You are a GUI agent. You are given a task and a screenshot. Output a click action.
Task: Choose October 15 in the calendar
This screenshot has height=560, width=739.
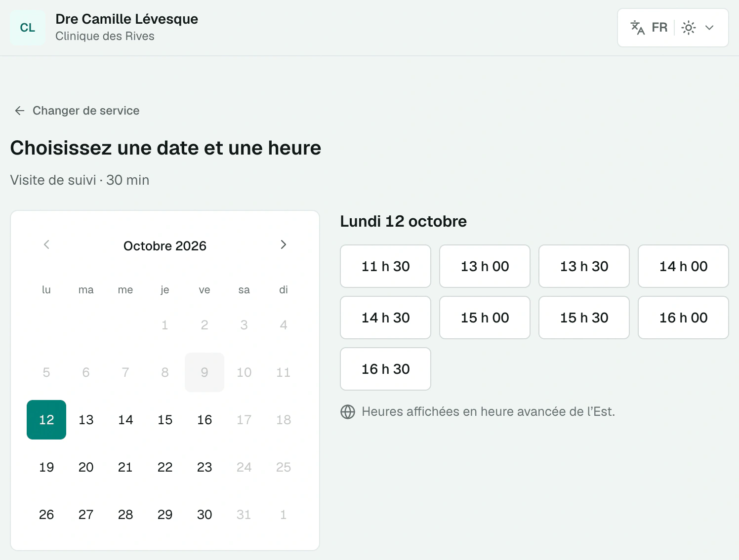[x=165, y=420]
